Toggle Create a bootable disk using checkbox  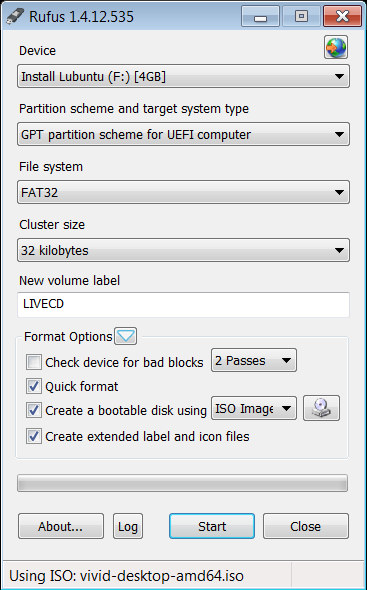point(34,410)
